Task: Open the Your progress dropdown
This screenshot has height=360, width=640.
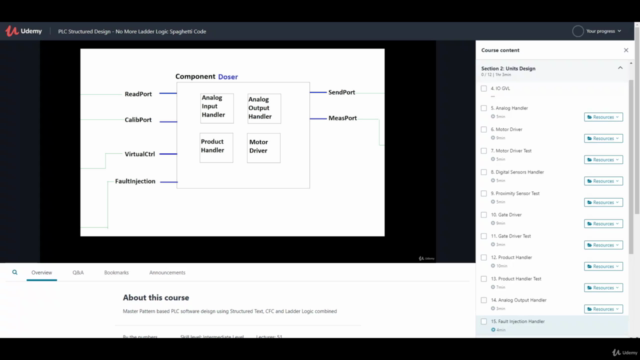Action: tap(603, 31)
